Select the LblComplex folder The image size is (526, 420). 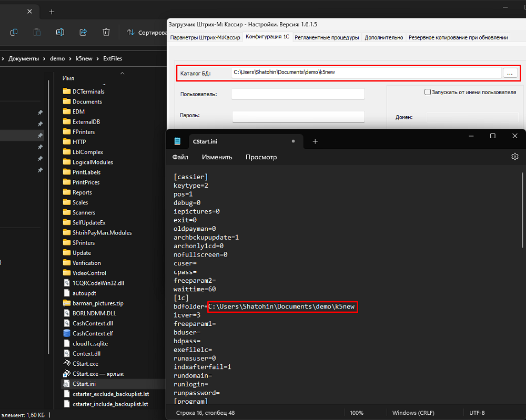tap(83, 152)
